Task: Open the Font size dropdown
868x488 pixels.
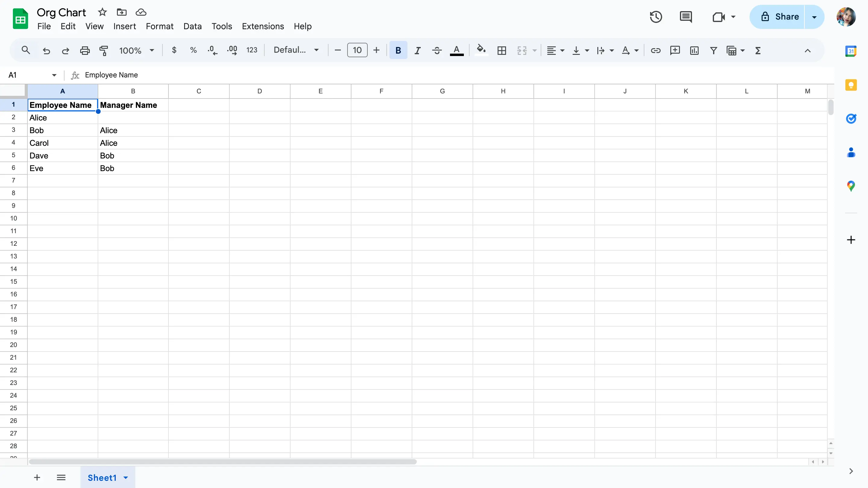Action: [357, 50]
